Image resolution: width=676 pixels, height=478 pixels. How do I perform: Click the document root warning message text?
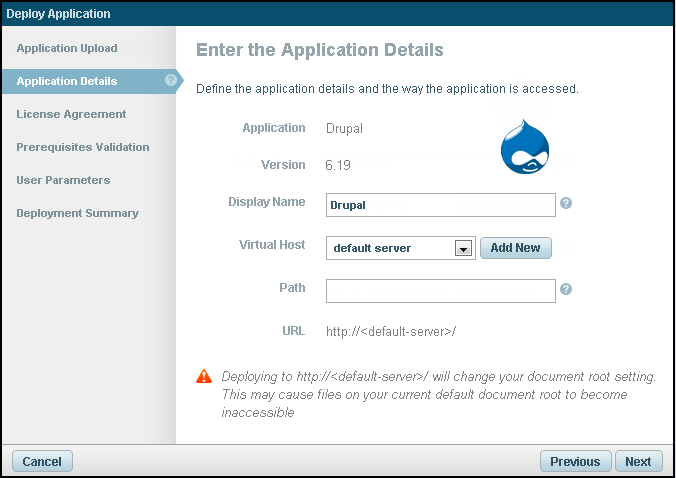438,394
